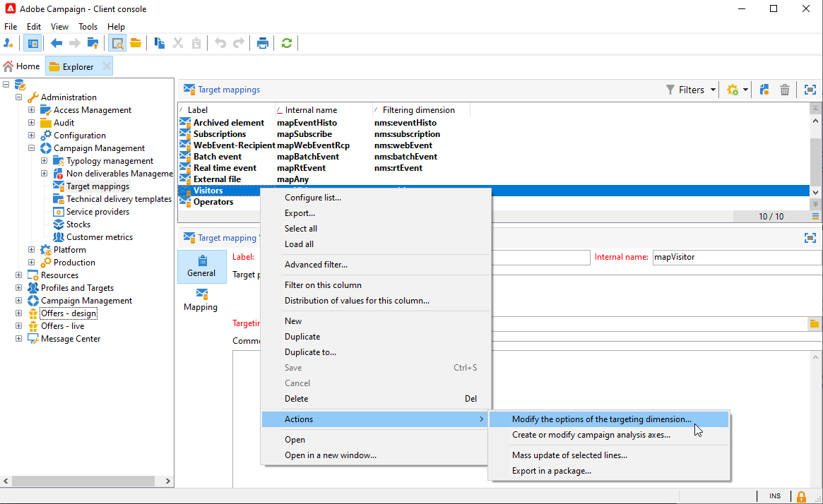Click the Print toolbar icon
This screenshot has width=823, height=504.
tap(262, 44)
